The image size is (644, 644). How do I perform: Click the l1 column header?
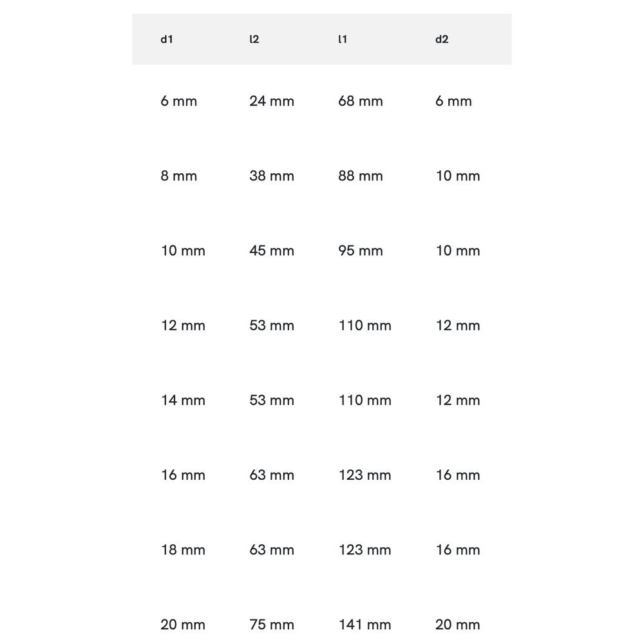pos(343,39)
